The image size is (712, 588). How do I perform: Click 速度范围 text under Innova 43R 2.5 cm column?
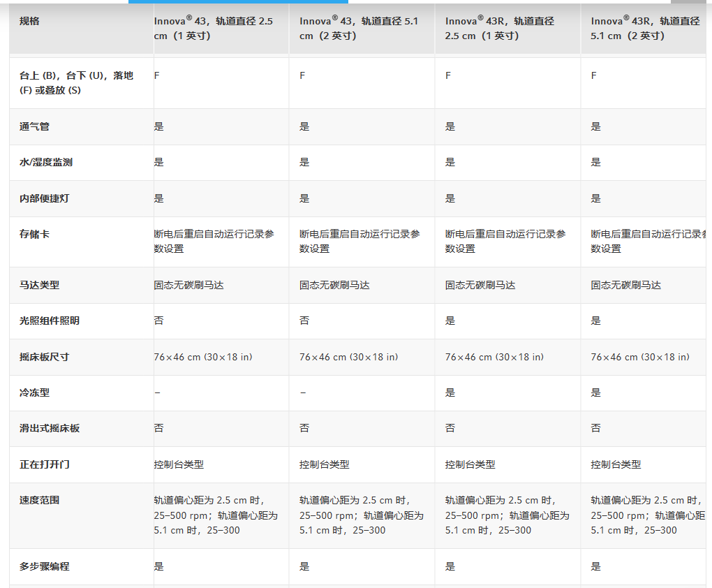(x=507, y=515)
